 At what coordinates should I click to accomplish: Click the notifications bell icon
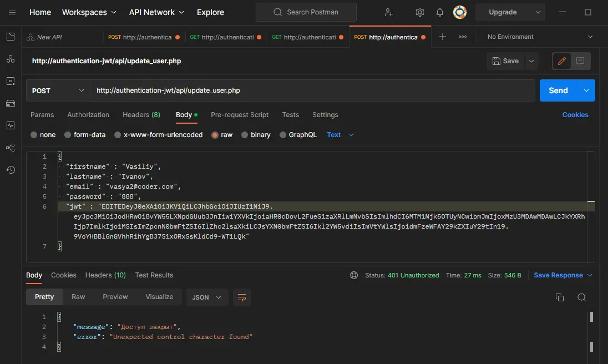point(440,12)
